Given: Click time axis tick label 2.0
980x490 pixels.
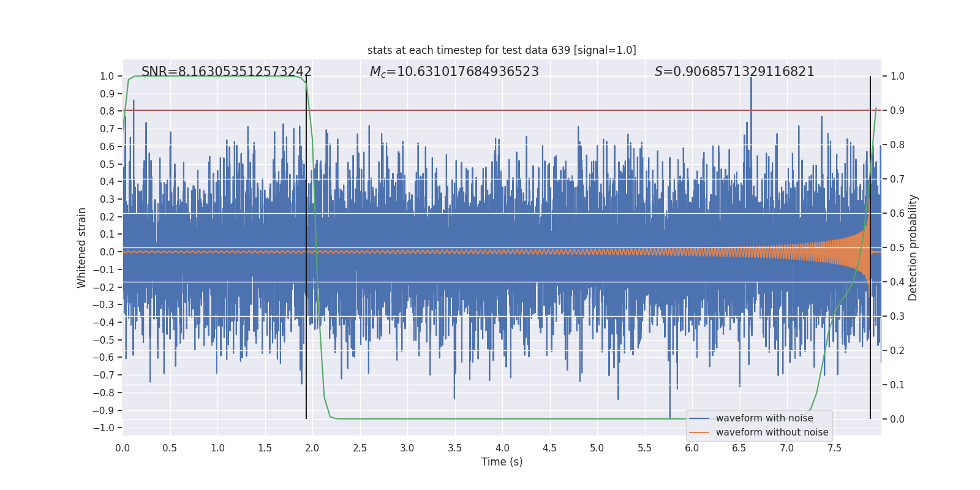Looking at the screenshot, I should [312, 448].
